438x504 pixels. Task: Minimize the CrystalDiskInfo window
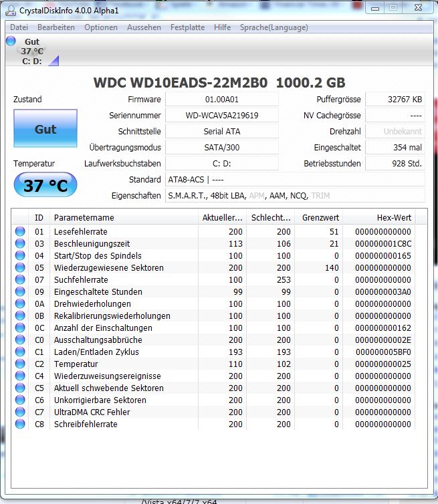pyautogui.click(x=375, y=8)
